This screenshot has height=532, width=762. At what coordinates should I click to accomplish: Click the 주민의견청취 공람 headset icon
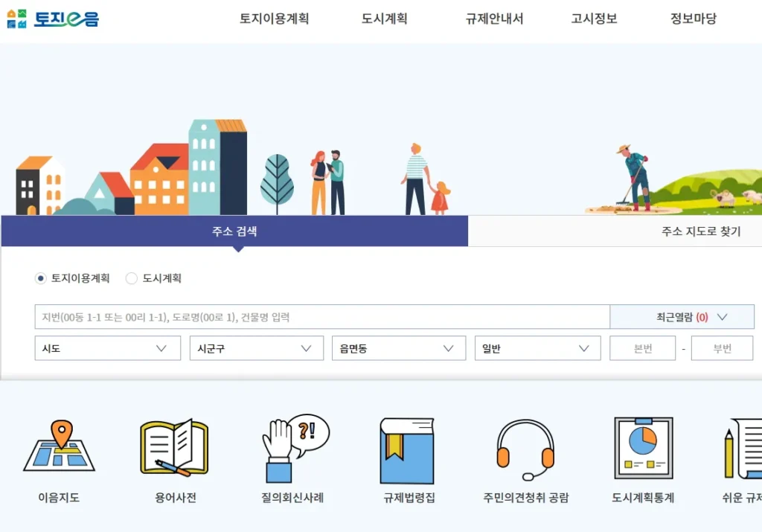(x=525, y=450)
